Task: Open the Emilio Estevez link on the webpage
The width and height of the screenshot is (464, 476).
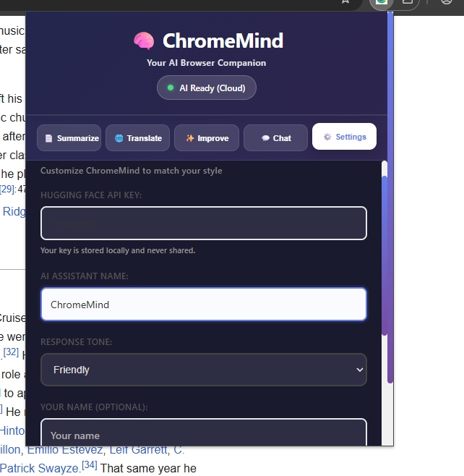Action: pyautogui.click(x=65, y=449)
